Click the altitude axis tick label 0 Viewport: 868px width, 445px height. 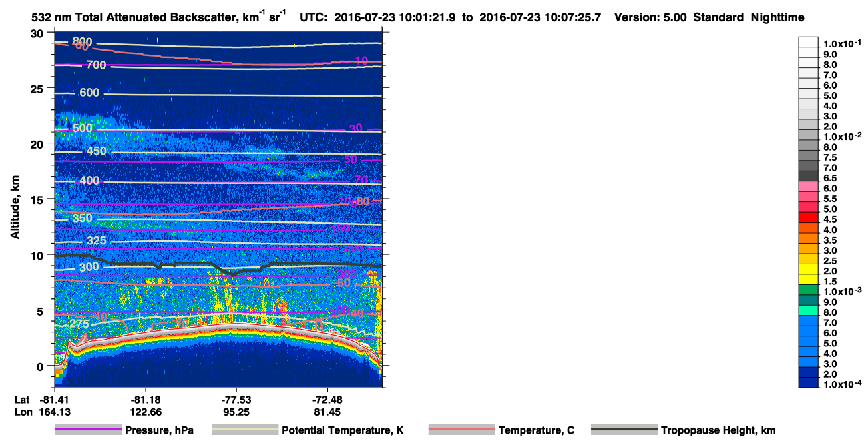[x=41, y=366]
